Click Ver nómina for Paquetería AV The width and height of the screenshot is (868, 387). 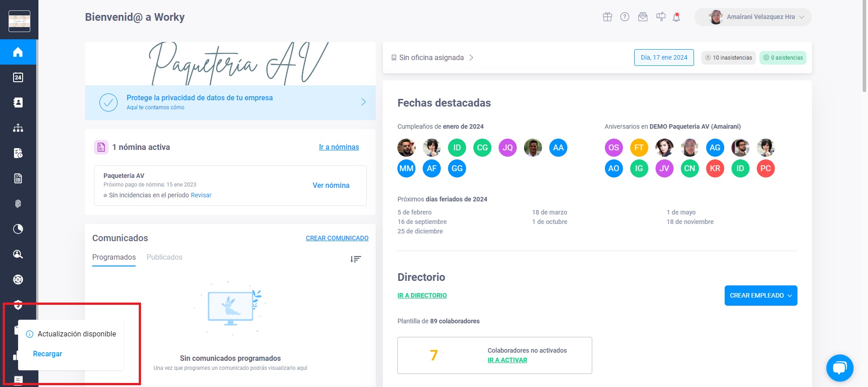(x=331, y=186)
